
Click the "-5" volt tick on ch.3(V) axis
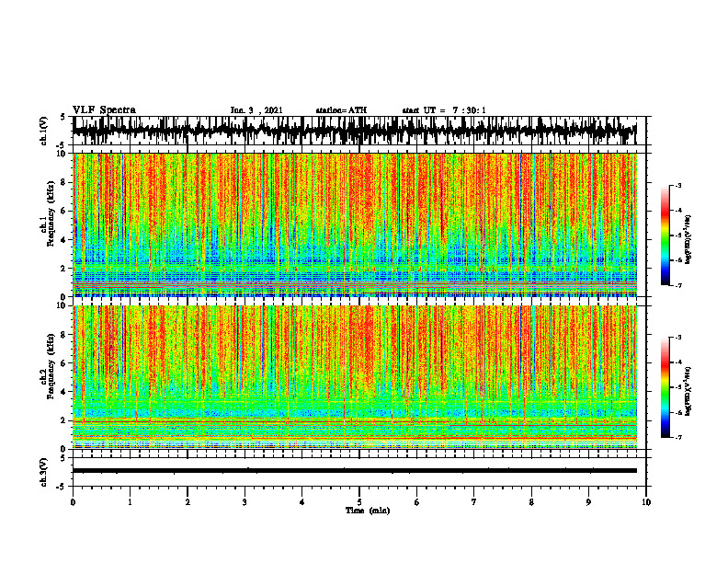62,487
